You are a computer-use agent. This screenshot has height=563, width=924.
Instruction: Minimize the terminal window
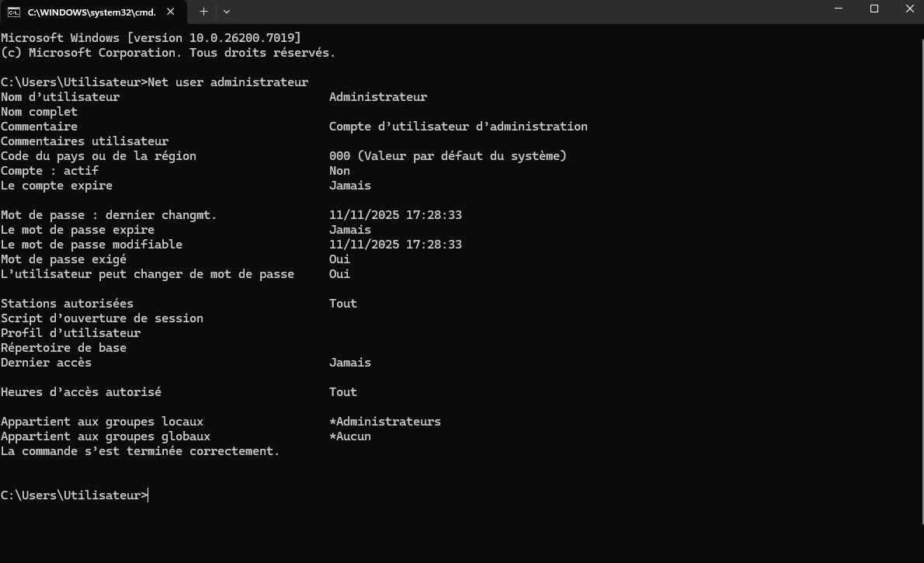[x=839, y=9]
